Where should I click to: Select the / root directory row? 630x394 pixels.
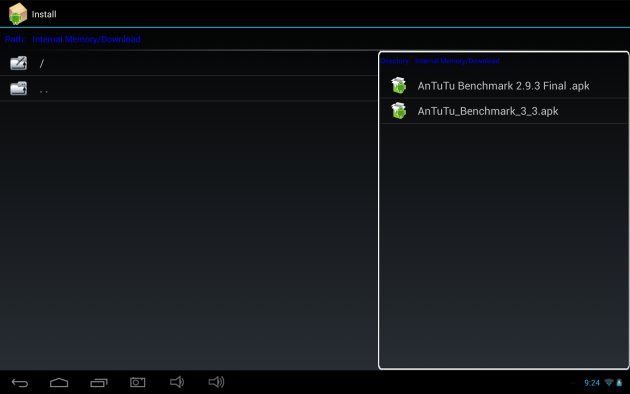(x=188, y=63)
